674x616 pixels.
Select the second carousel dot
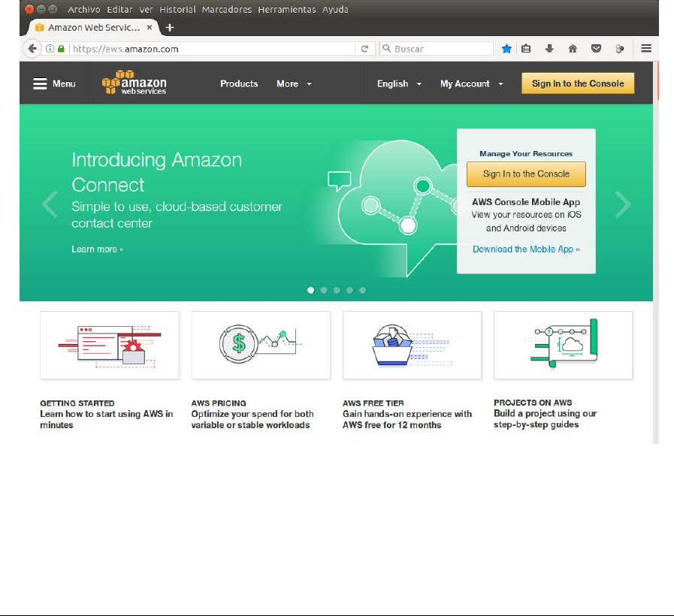324,290
